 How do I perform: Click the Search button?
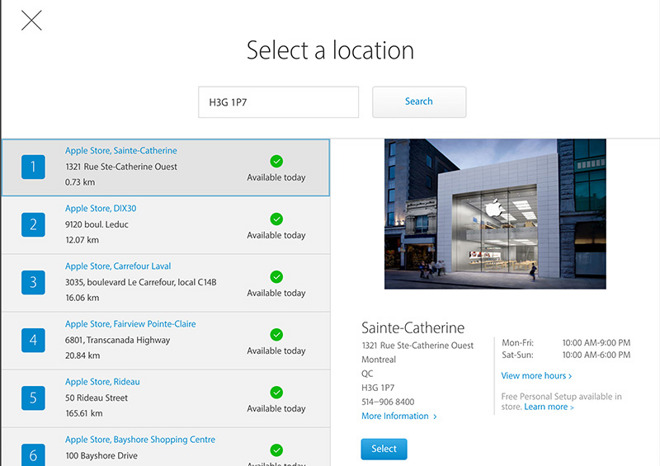tap(419, 102)
